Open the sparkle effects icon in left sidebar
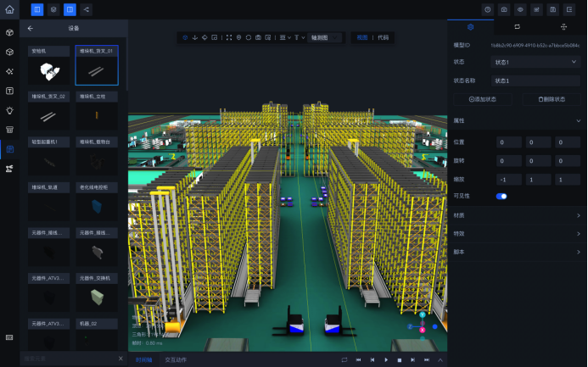 pos(9,71)
